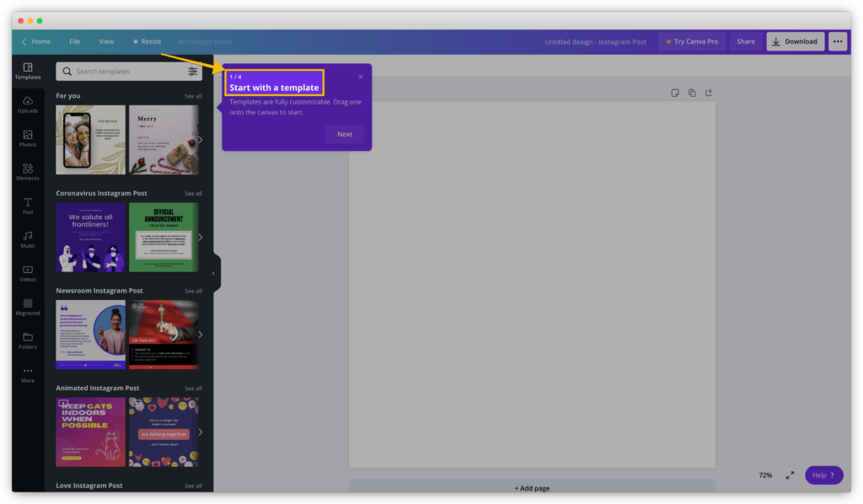
Task: Expand more Coronavirus Instagram Post templates
Action: coord(201,238)
